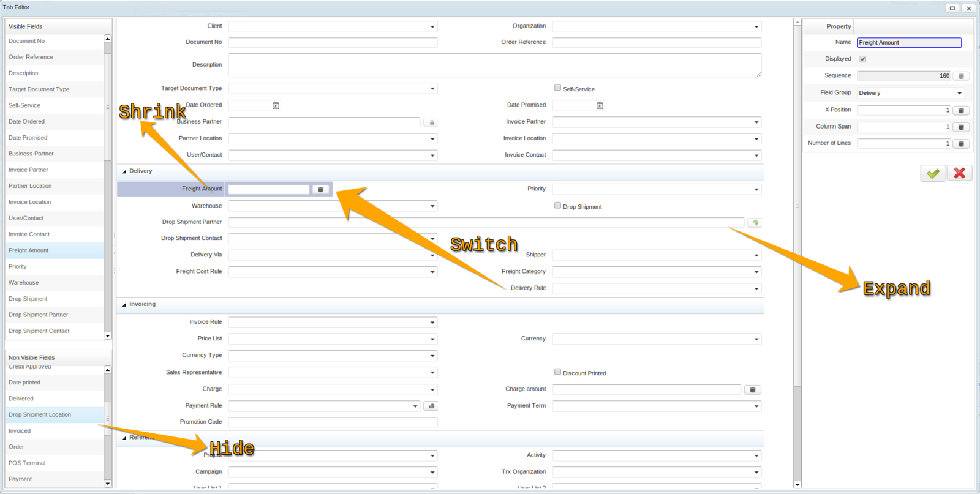Viewport: 980px width, 494px height.
Task: Click the Name property text field
Action: pos(908,43)
